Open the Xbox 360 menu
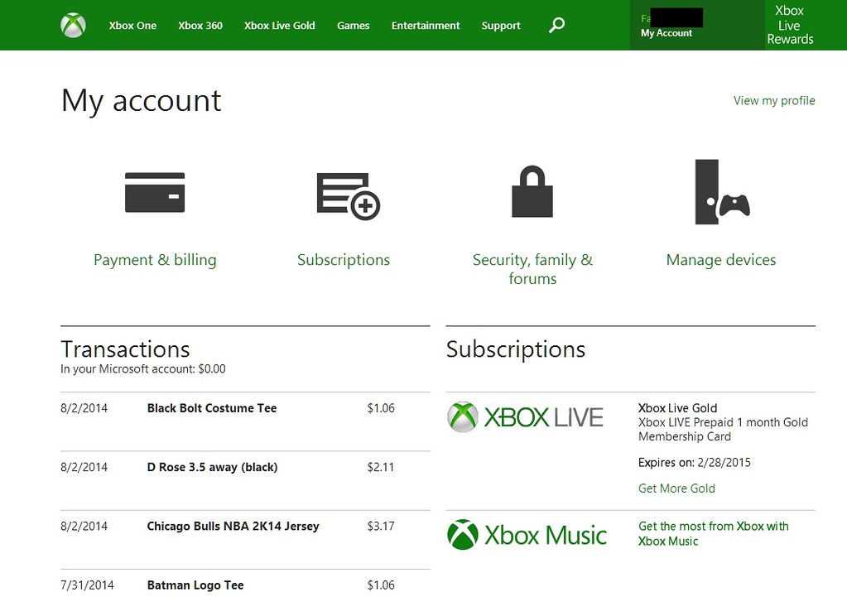The width and height of the screenshot is (847, 616). tap(200, 26)
